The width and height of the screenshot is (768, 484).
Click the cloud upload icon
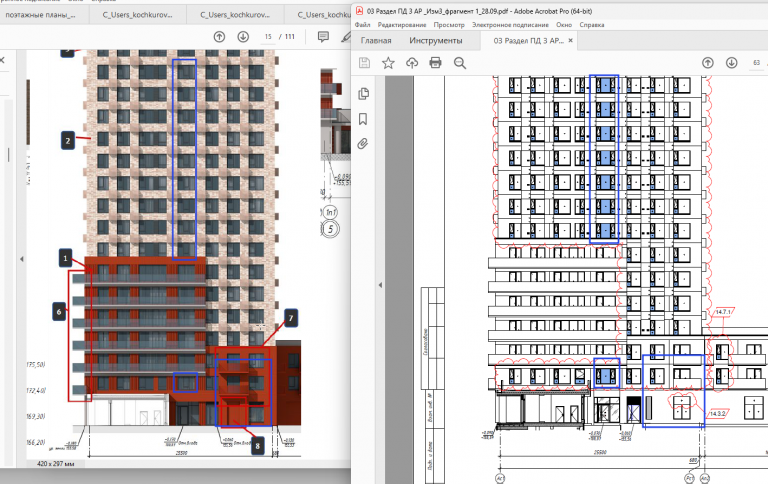[x=412, y=63]
